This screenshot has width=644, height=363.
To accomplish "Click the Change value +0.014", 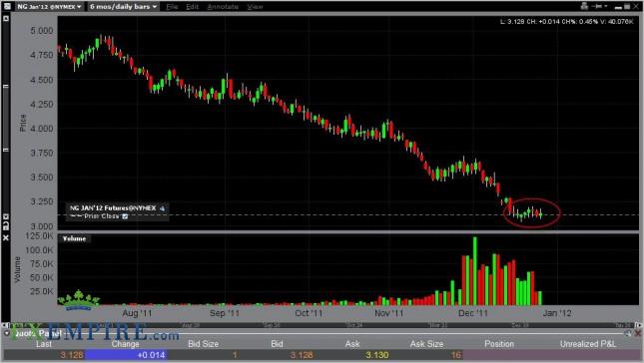I will click(151, 355).
